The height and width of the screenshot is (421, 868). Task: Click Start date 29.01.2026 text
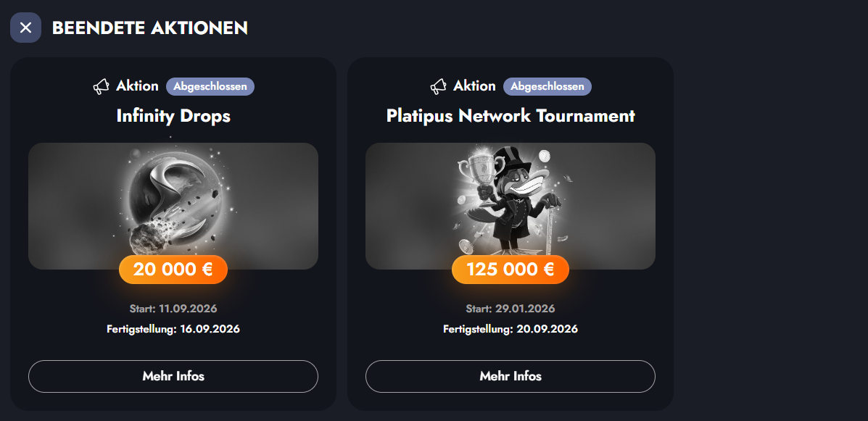(x=511, y=309)
